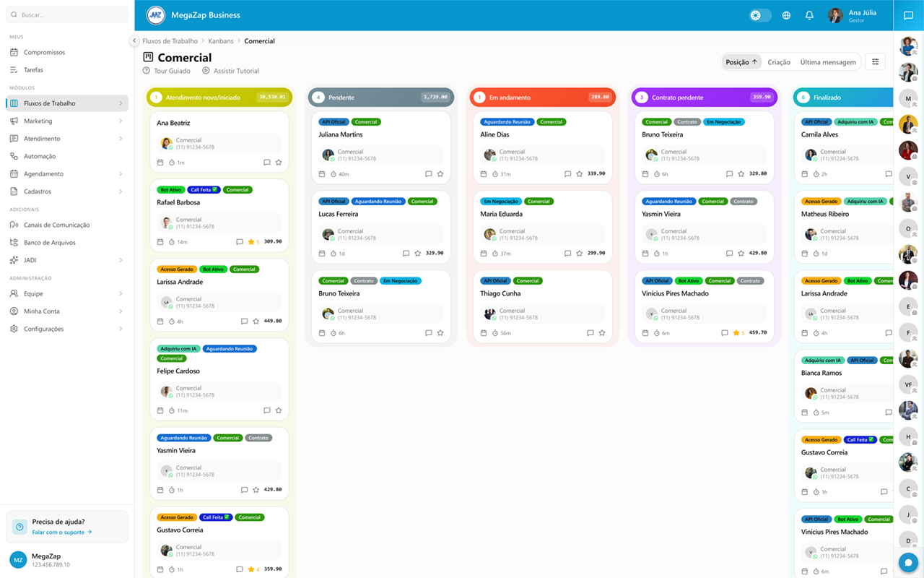
Task: Click the VF contact avatar
Action: [x=908, y=385]
